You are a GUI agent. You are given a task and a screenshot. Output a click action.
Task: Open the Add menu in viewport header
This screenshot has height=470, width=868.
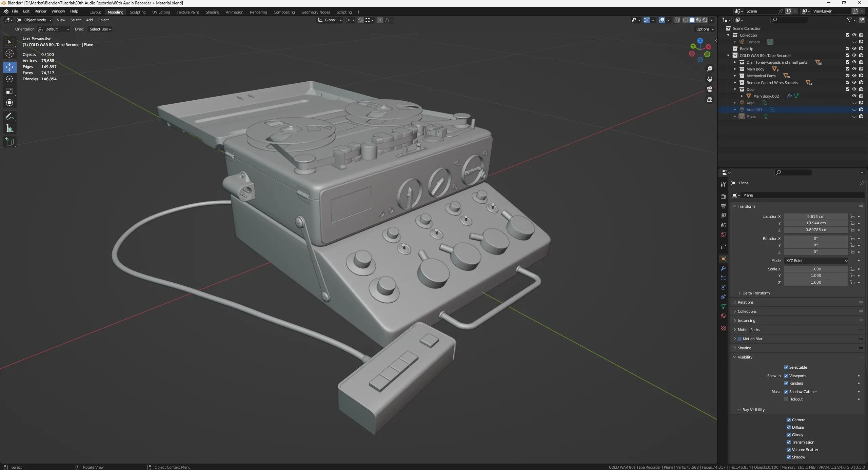click(x=89, y=20)
